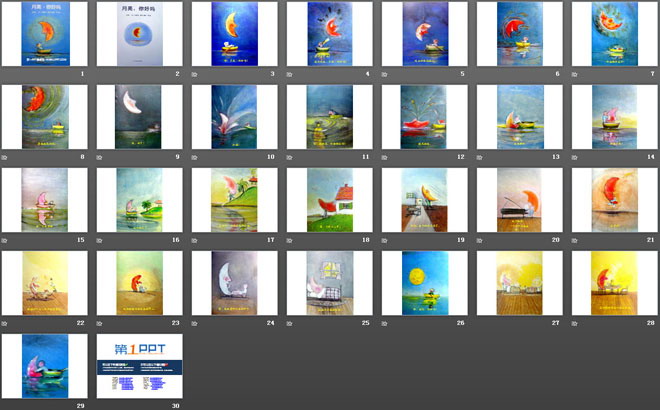Click the transition star icon under slide 4

pos(290,75)
